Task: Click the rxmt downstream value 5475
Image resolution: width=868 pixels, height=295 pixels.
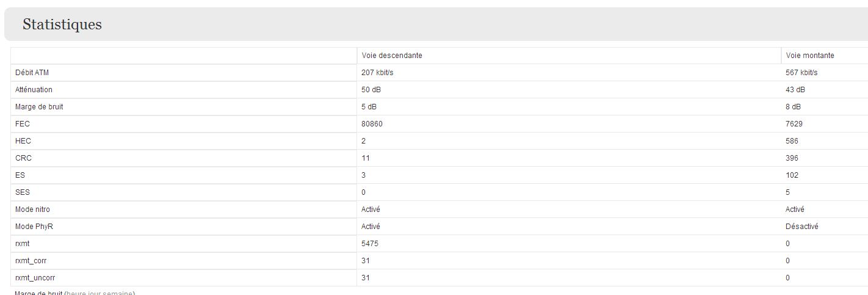Action: point(371,244)
